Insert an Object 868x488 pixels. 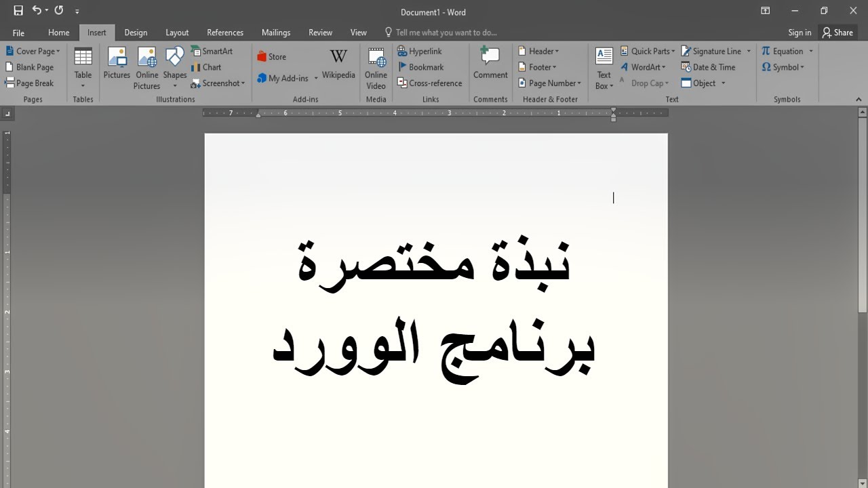pos(699,83)
